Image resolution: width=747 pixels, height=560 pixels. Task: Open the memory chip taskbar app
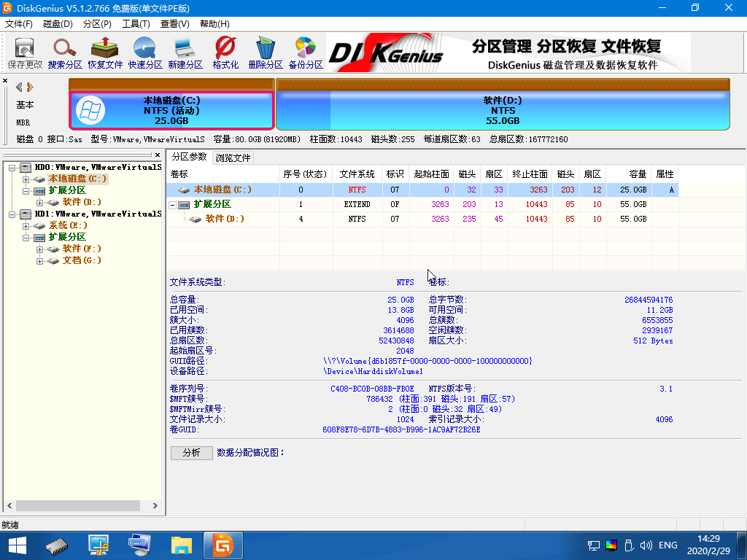57,545
